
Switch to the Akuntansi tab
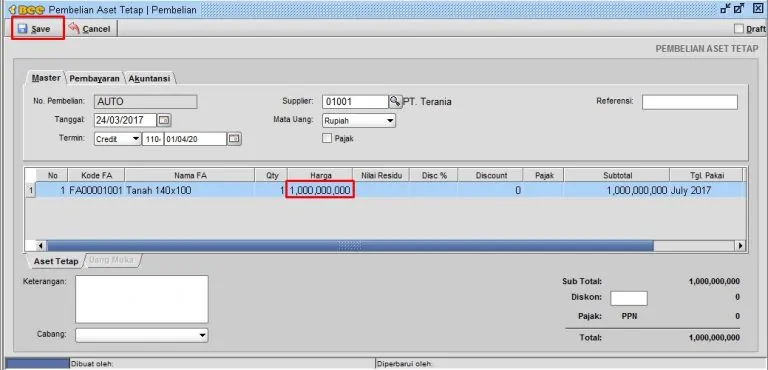pyautogui.click(x=149, y=78)
